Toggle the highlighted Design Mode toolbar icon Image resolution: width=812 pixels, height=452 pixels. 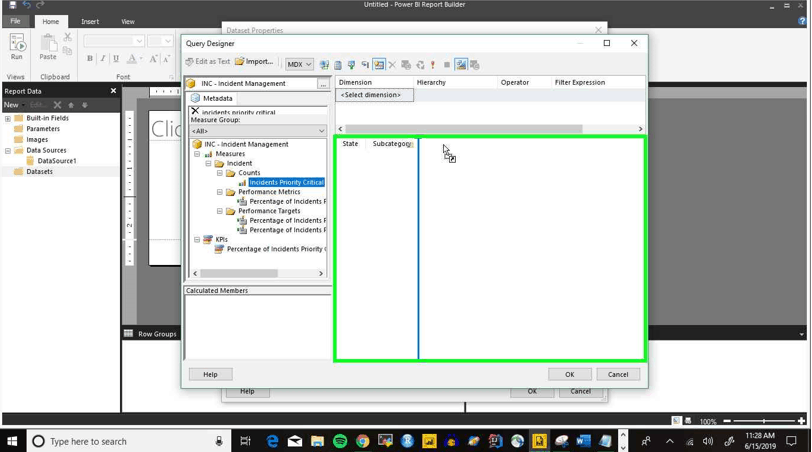[461, 65]
